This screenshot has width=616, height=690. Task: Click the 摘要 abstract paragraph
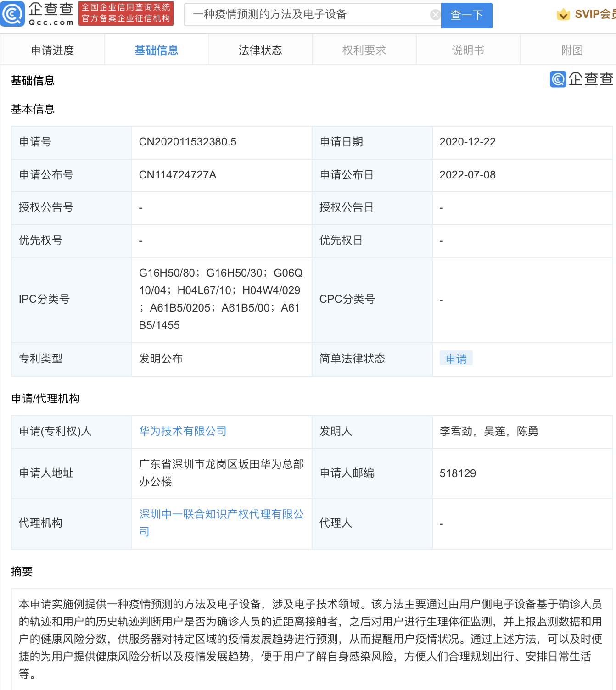click(311, 639)
